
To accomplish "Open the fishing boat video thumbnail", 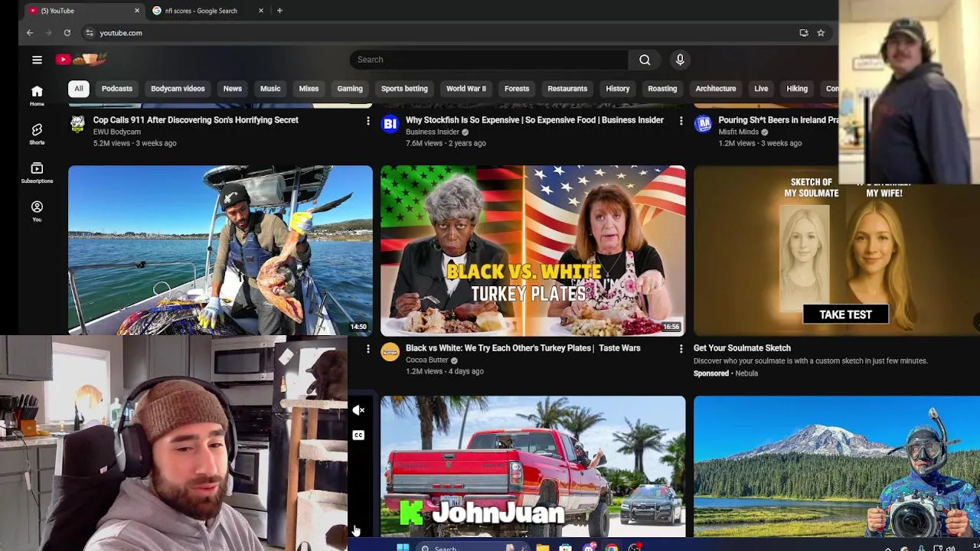I will tap(220, 250).
